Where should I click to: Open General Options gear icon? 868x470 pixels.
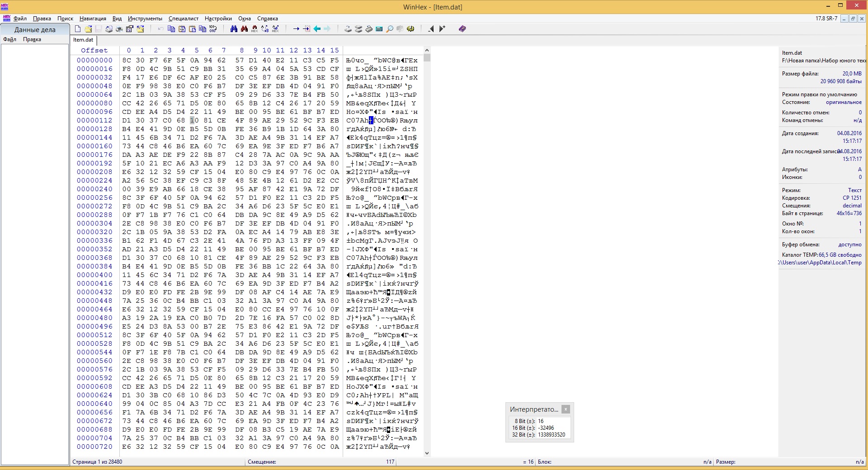410,28
